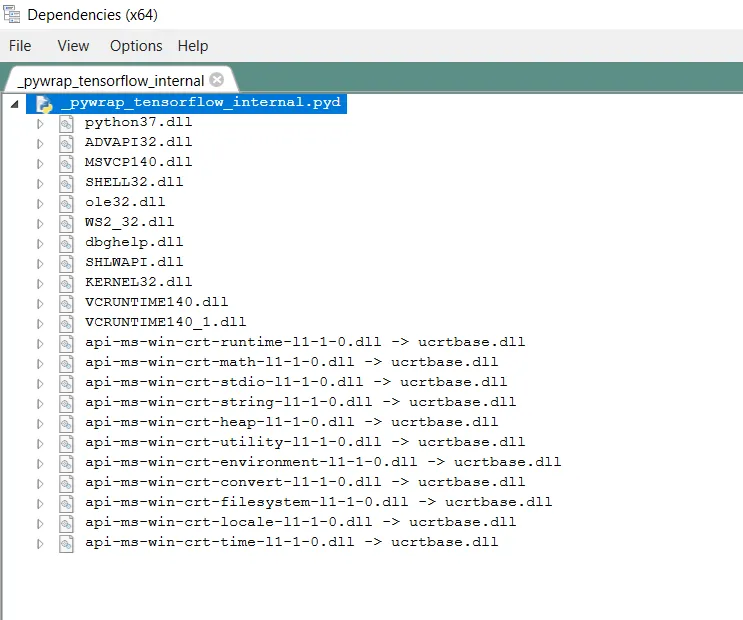Click the Dependencies app icon in title bar

[x=11, y=13]
